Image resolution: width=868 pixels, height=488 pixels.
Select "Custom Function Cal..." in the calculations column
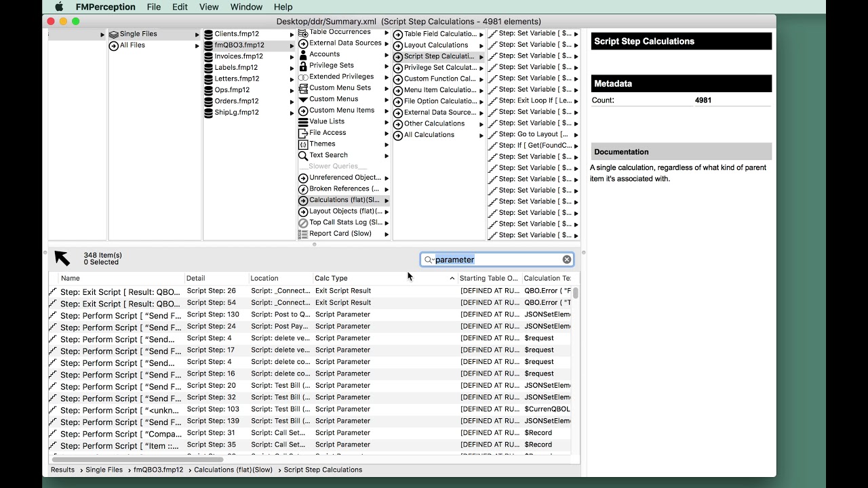click(x=439, y=79)
